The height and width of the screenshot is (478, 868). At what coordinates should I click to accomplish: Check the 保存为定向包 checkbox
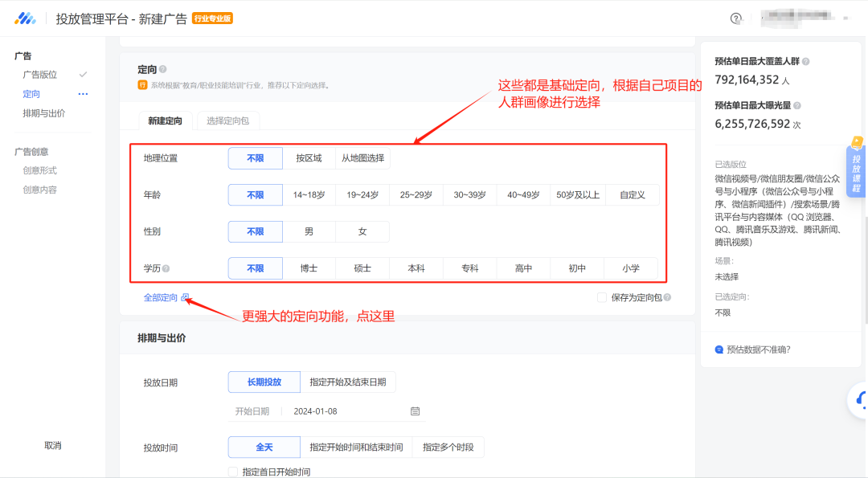point(602,297)
